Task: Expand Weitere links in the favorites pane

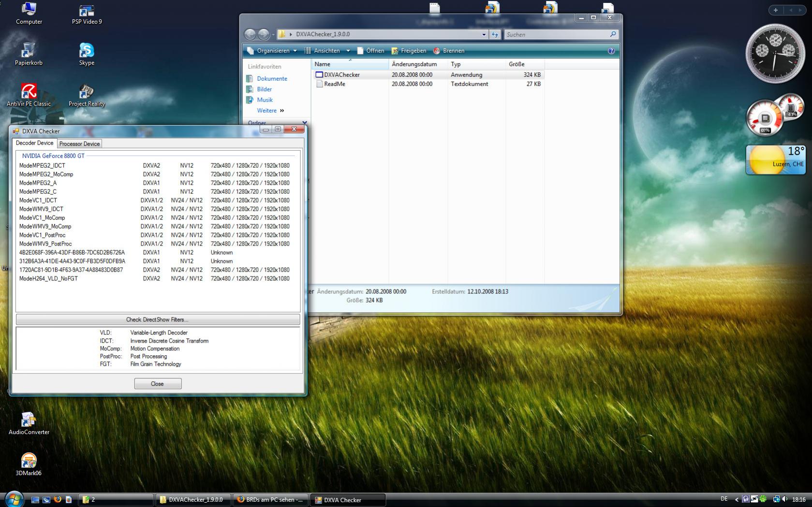Action: 270,111
